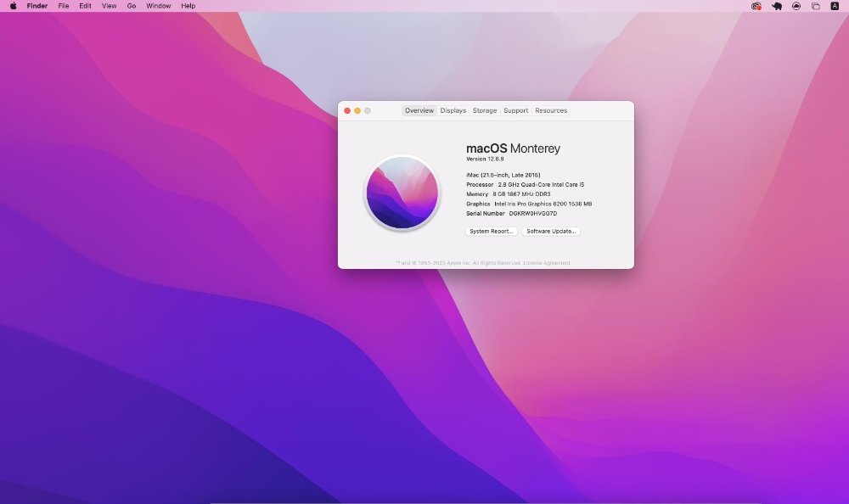The image size is (849, 504).
Task: Select the Overview tab
Action: tap(419, 110)
